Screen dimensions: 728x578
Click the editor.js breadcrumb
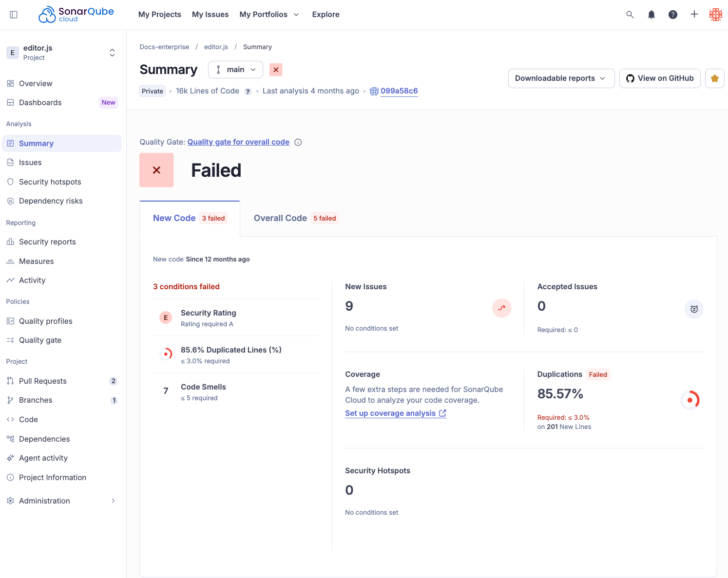click(x=216, y=47)
